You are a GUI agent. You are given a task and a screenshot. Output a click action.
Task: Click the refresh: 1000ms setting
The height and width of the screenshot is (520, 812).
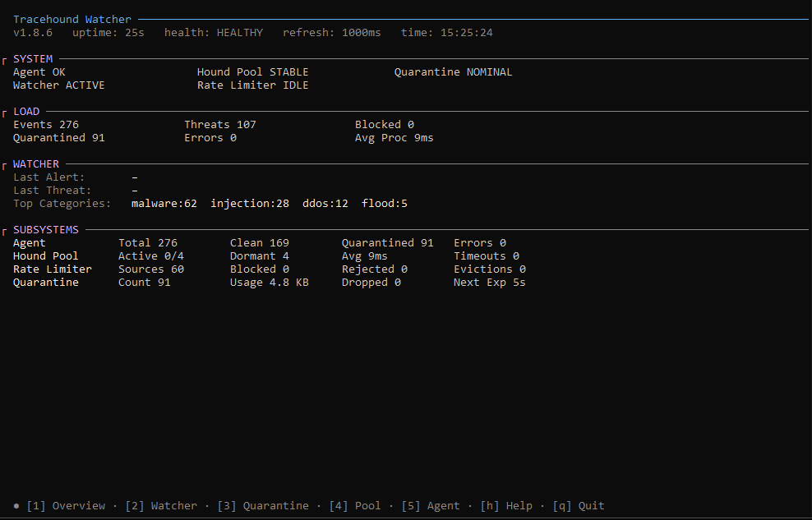(332, 33)
